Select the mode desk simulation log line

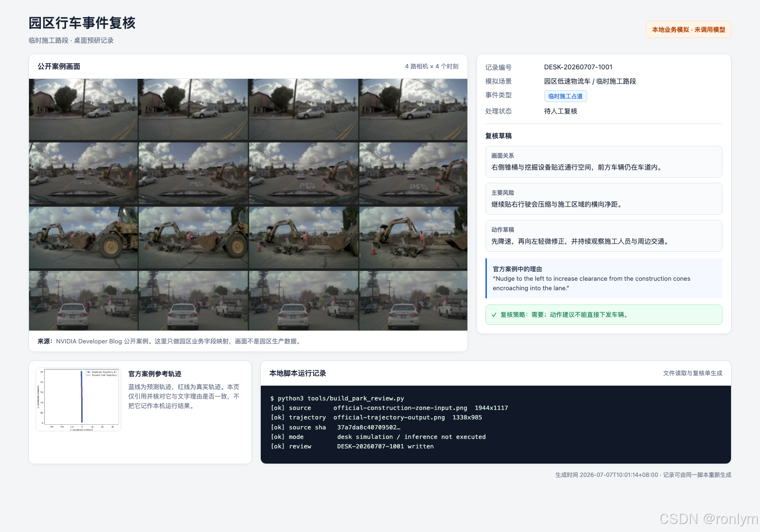coord(378,437)
